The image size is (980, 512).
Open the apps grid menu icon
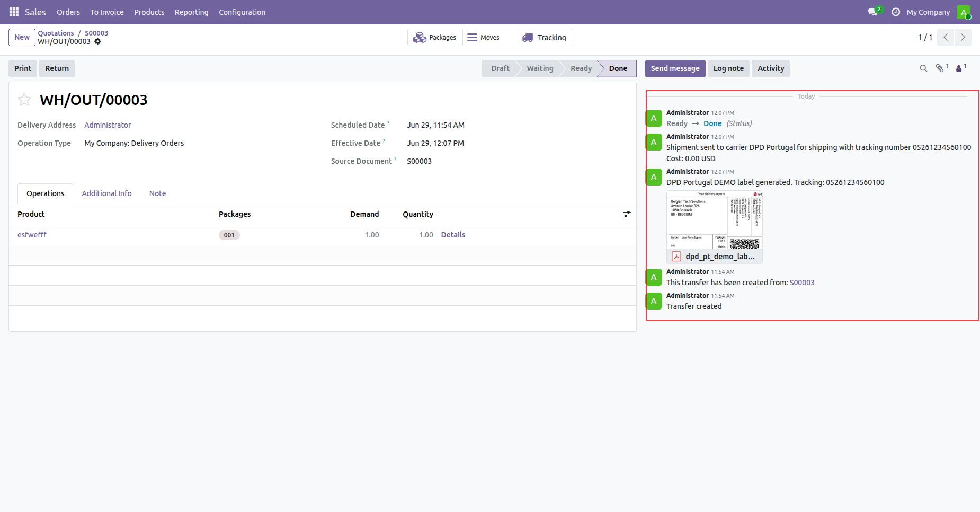pos(14,12)
